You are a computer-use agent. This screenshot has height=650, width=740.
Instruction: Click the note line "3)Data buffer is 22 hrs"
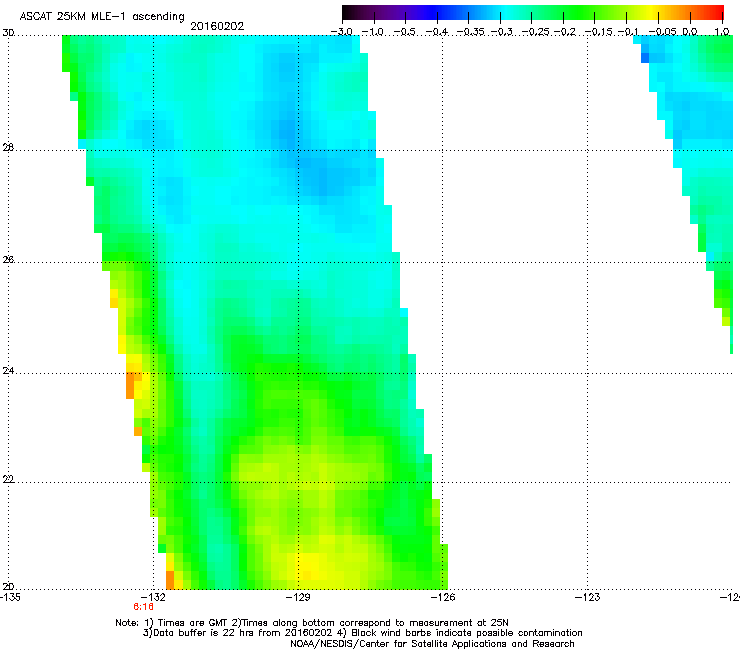[x=362, y=633]
